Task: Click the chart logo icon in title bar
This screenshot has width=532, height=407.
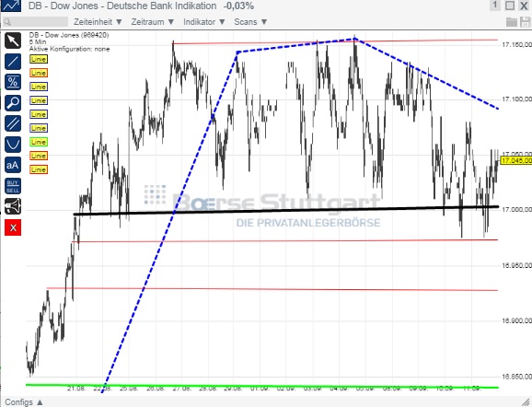Action: click(11, 6)
